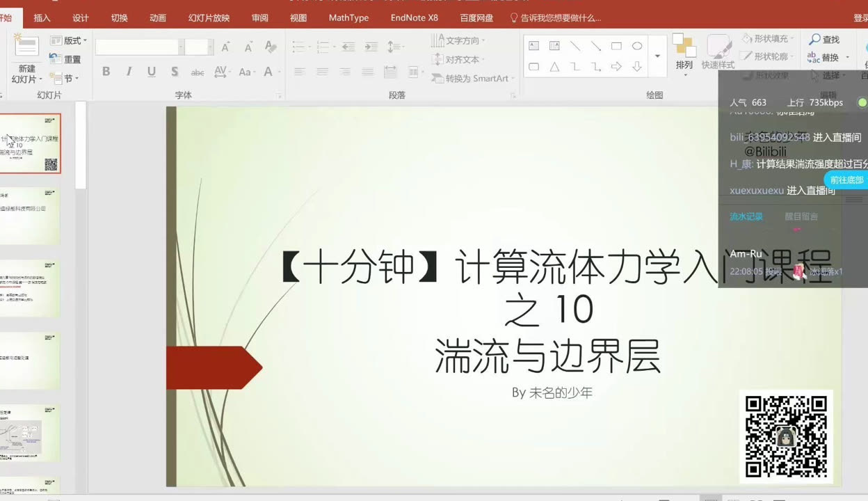Select the down block arrow shape

(637, 67)
